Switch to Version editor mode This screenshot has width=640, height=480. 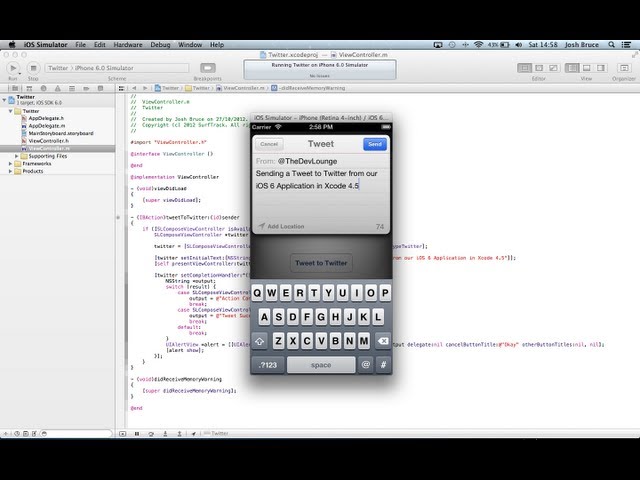[553, 68]
